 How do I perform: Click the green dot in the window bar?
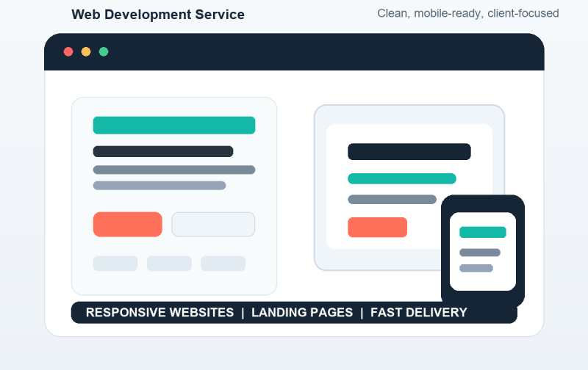click(104, 51)
